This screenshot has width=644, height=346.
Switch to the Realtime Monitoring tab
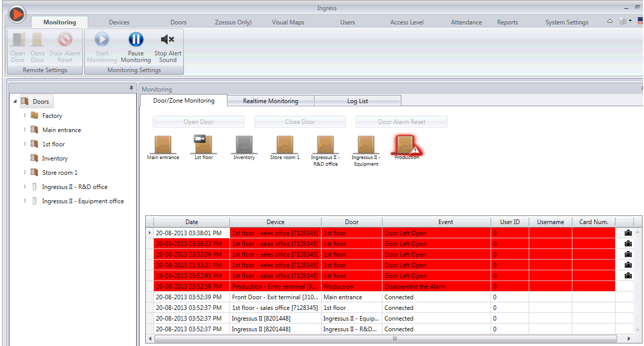[270, 101]
